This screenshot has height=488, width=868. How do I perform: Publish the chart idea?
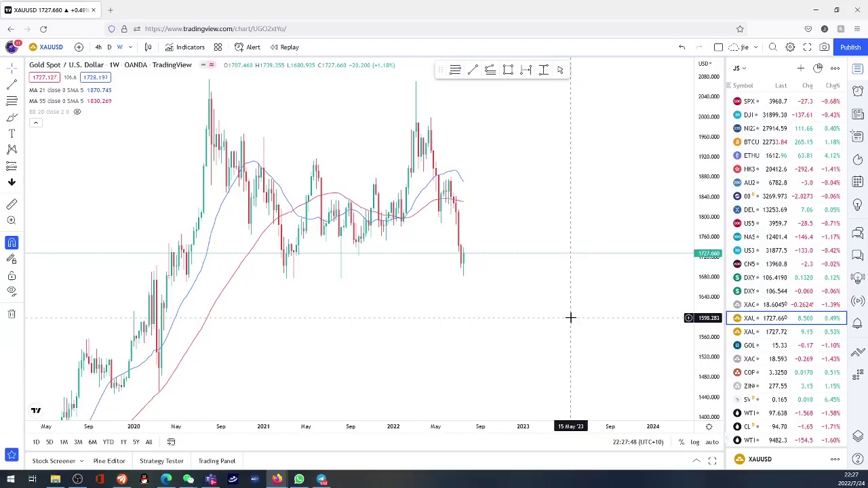pyautogui.click(x=850, y=47)
